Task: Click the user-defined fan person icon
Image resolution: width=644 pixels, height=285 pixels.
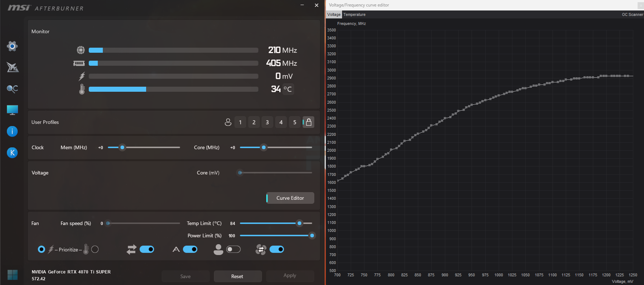Action: (x=218, y=249)
